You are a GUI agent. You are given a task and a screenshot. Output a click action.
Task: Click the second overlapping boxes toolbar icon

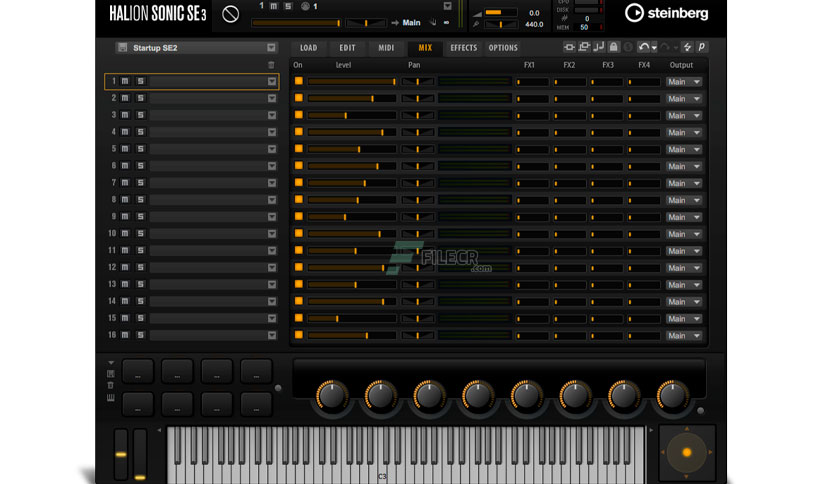(584, 47)
